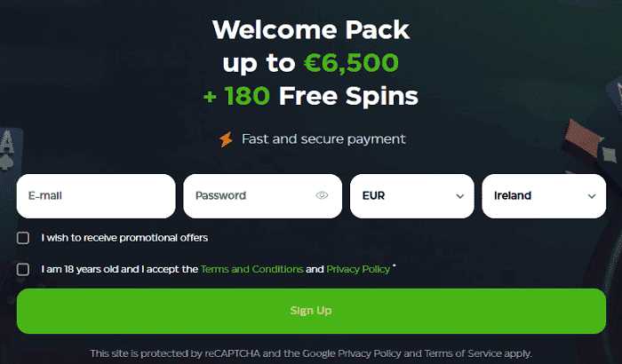Enable the promotional offers checkbox

22,238
